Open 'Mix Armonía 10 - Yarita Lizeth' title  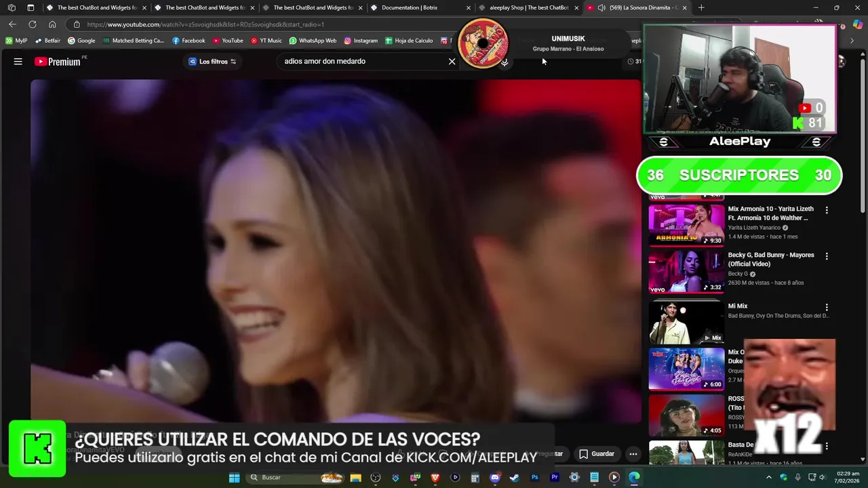[771, 213]
